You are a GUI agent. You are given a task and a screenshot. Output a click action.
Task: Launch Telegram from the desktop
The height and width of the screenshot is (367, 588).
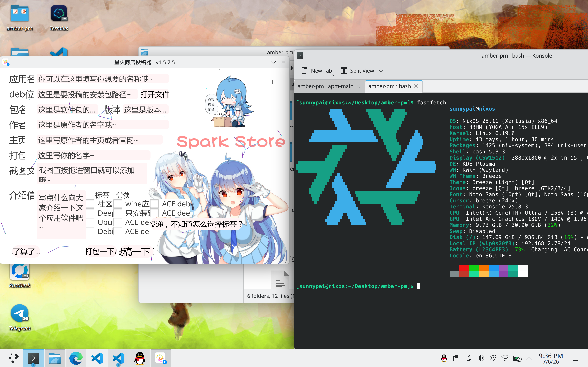click(20, 317)
